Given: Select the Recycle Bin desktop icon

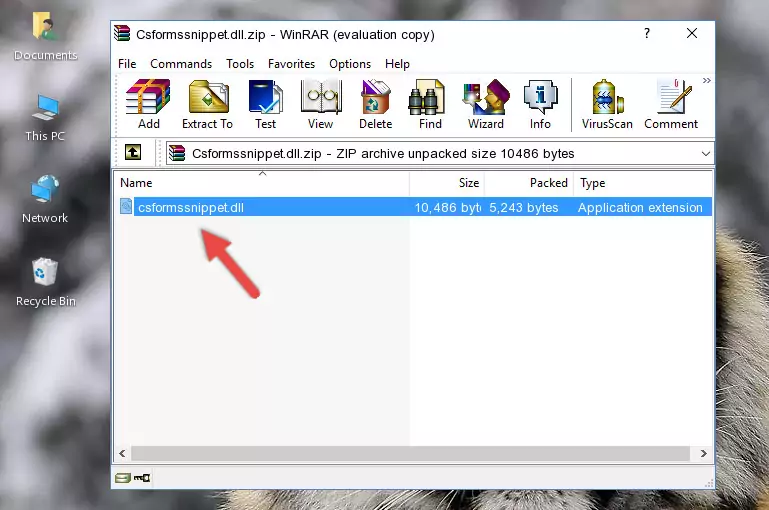Looking at the screenshot, I should (x=45, y=282).
